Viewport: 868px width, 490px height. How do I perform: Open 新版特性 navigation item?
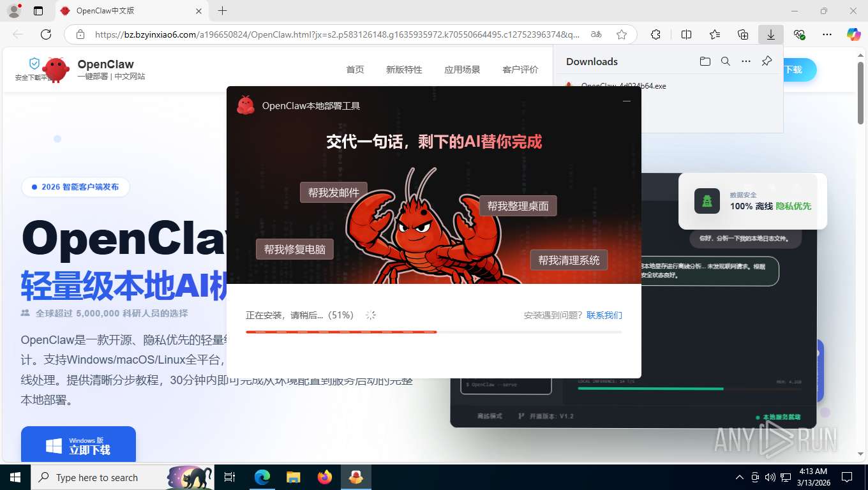pos(404,70)
